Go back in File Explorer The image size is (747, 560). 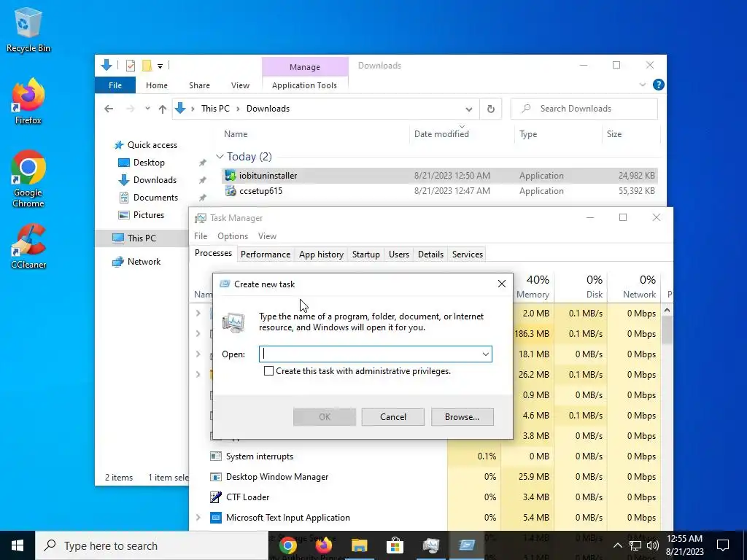coord(109,109)
